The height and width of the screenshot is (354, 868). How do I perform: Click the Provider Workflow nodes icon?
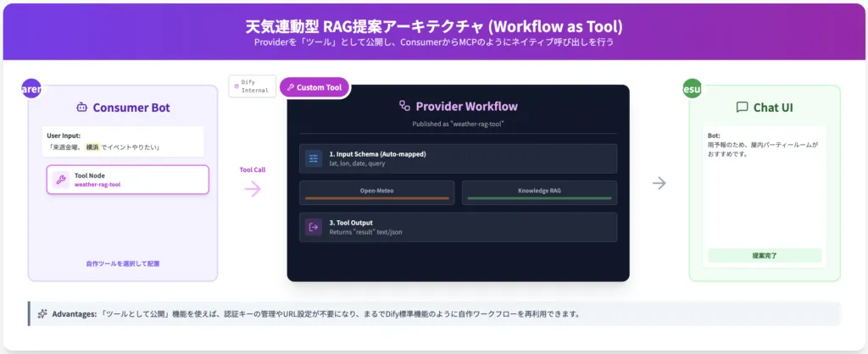[404, 106]
